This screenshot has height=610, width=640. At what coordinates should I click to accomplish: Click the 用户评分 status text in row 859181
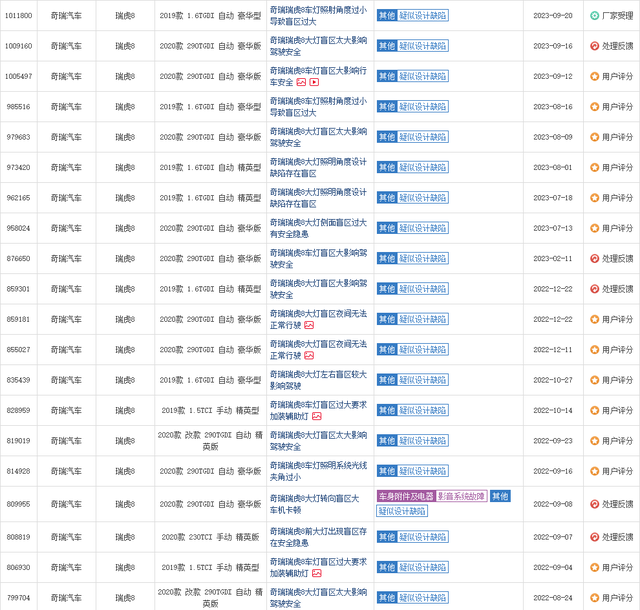coord(618,319)
